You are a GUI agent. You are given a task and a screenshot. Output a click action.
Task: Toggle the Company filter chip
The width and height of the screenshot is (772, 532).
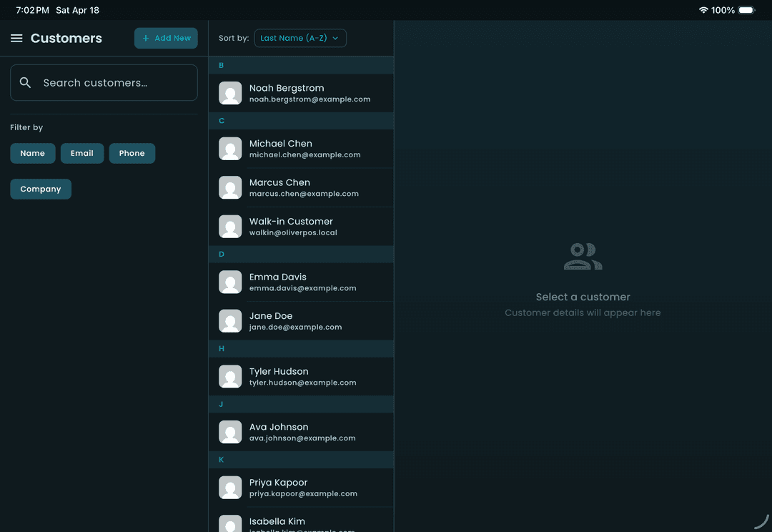(41, 189)
